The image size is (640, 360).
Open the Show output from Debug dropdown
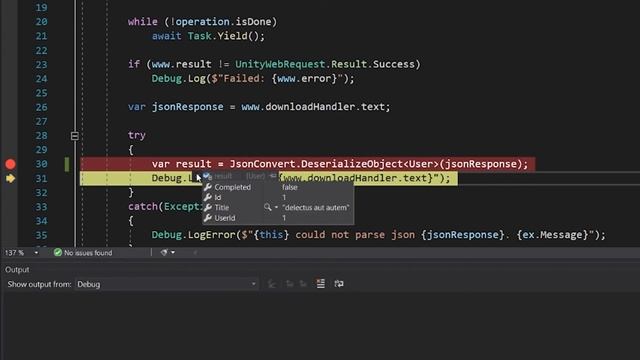166,284
